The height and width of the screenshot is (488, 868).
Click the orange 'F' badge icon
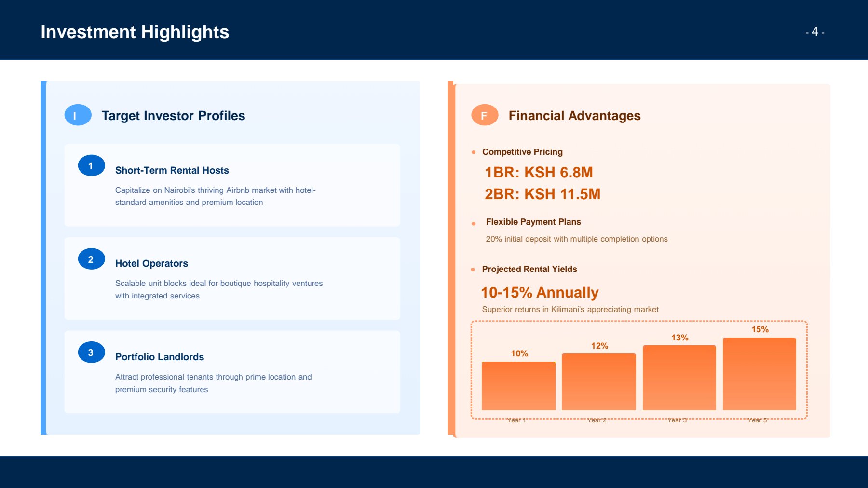point(485,115)
